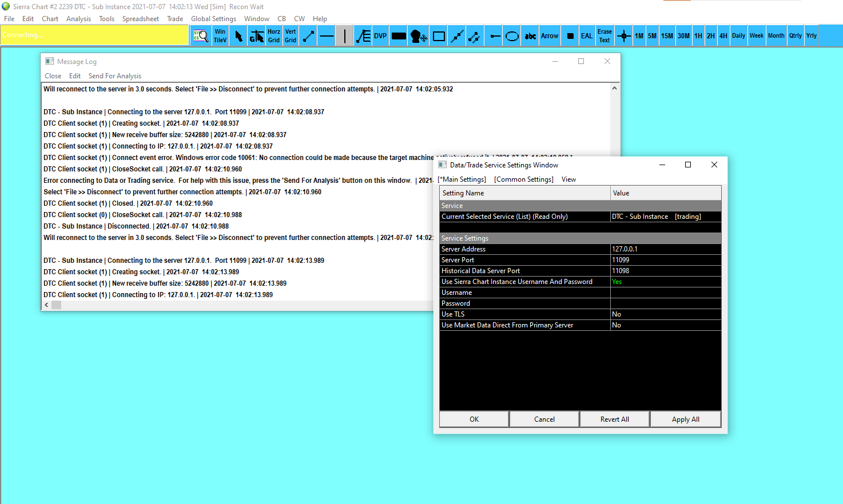This screenshot has height=504, width=843.
Task: Select the Horizontal Line tool
Action: pyautogui.click(x=327, y=36)
